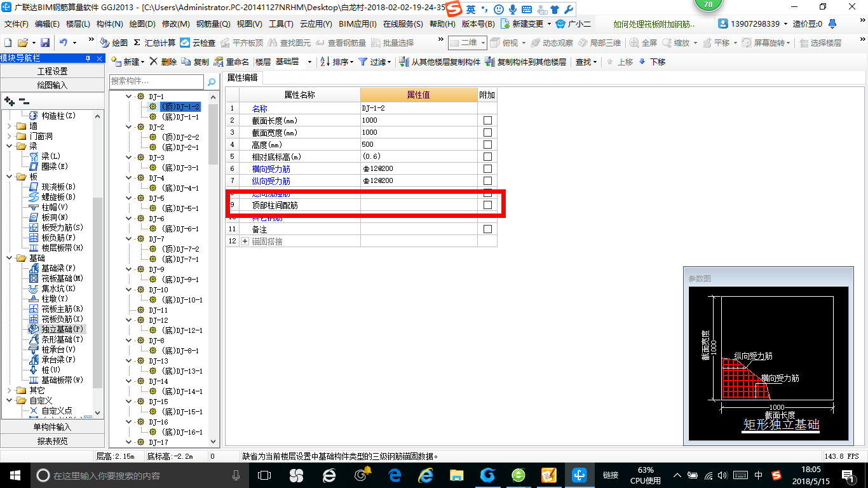
Task: Start 云检查 cloud check
Action: coord(198,43)
